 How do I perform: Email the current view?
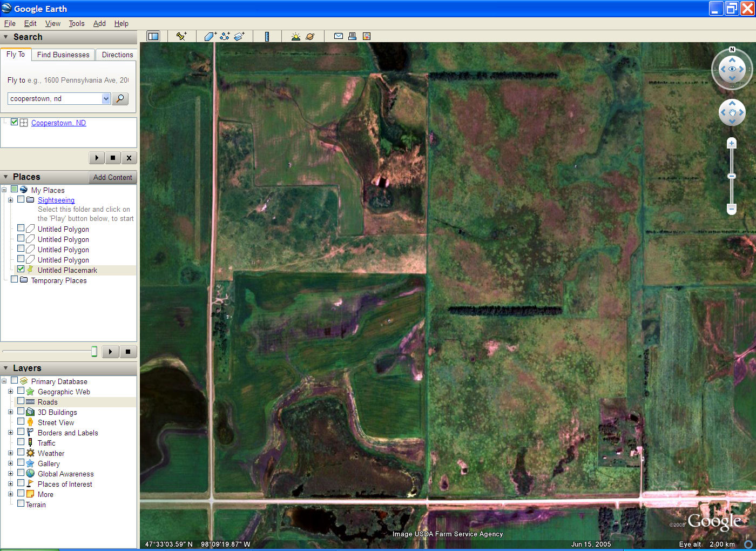[339, 36]
